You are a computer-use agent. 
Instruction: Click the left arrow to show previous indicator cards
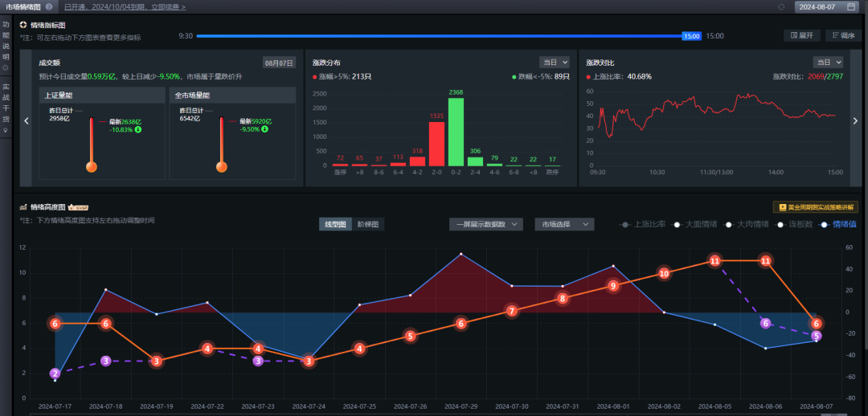tap(26, 121)
